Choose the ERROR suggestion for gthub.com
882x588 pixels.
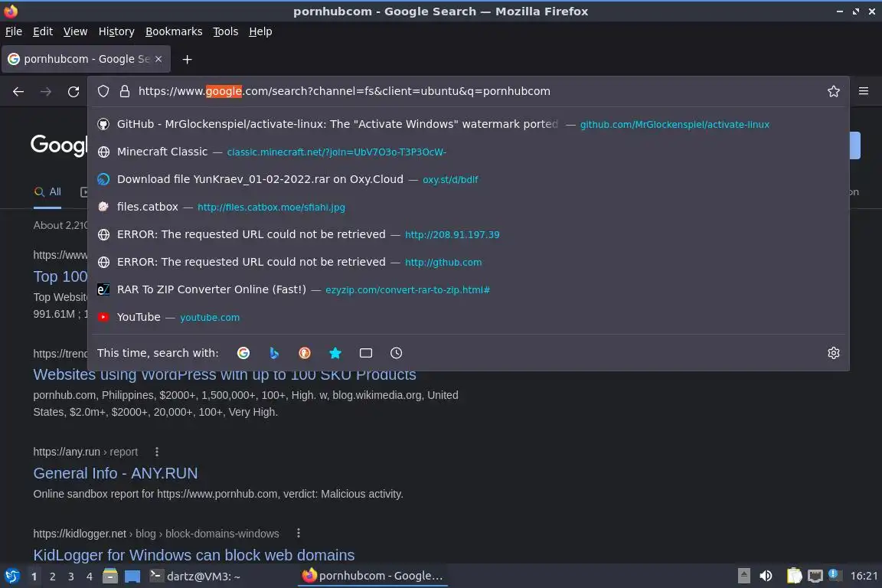(468, 262)
